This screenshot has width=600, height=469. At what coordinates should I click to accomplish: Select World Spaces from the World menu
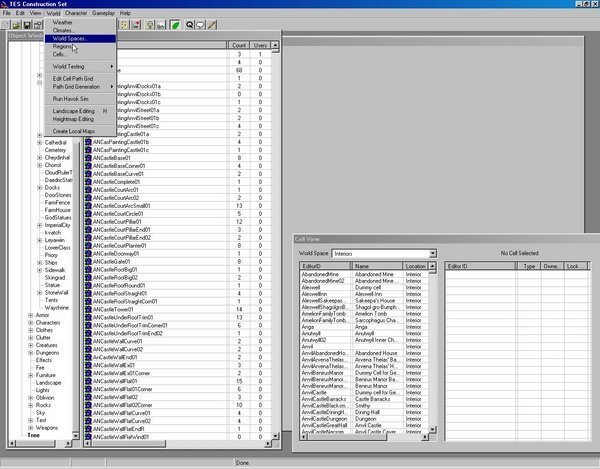pyautogui.click(x=80, y=38)
